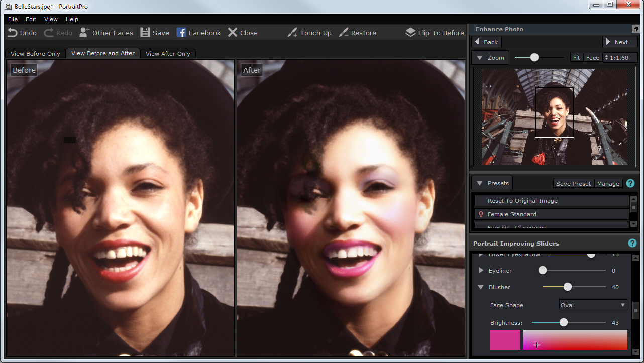Click the presets list scrollbar down arrow
This screenshot has width=644, height=363.
tap(634, 224)
